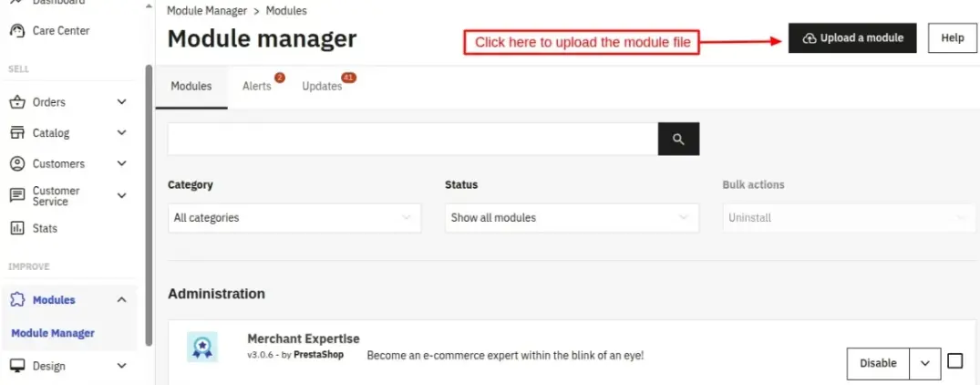The height and width of the screenshot is (385, 980).
Task: Click Module Manager breadcrumb link
Action: coord(207,11)
